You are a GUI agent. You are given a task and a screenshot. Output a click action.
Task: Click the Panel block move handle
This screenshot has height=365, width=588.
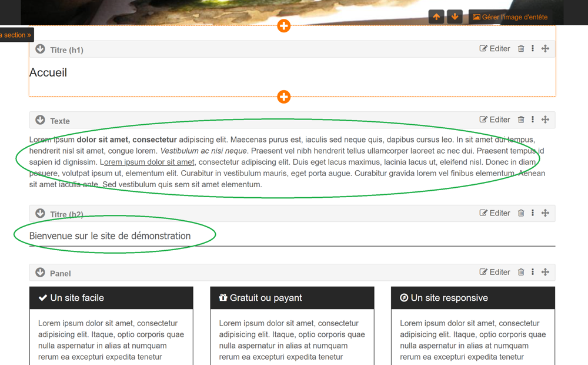tap(545, 272)
